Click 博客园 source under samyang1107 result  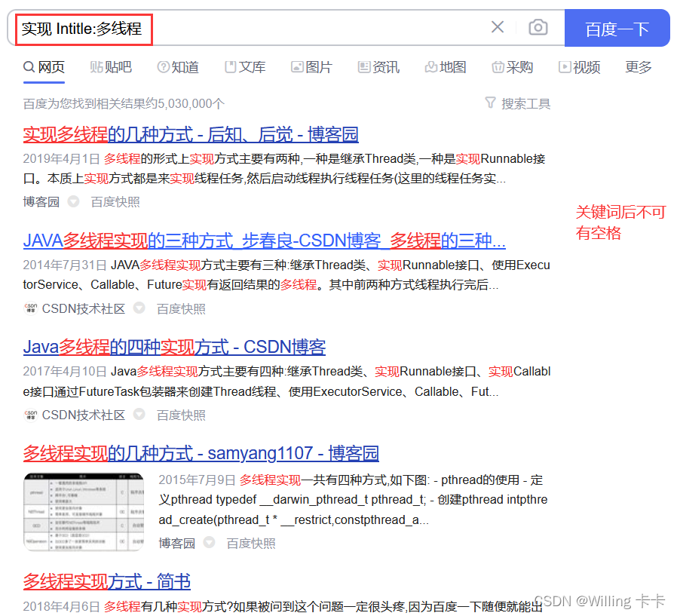(x=176, y=543)
